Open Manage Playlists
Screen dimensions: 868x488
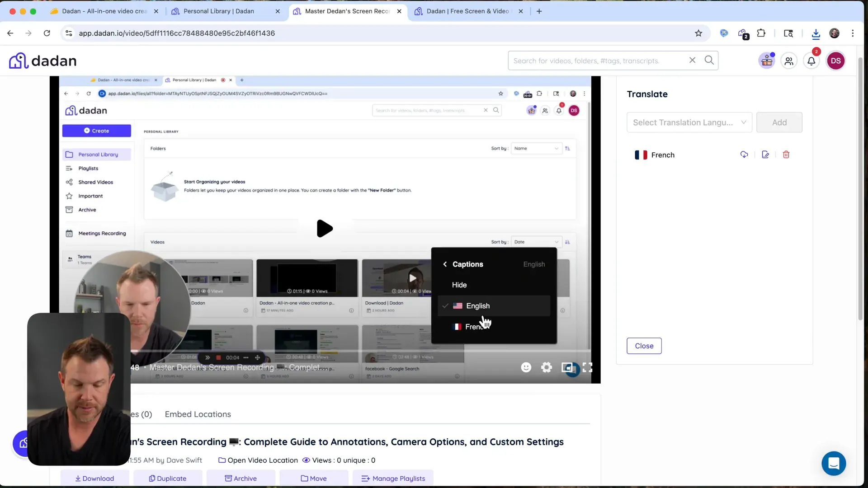click(x=393, y=478)
